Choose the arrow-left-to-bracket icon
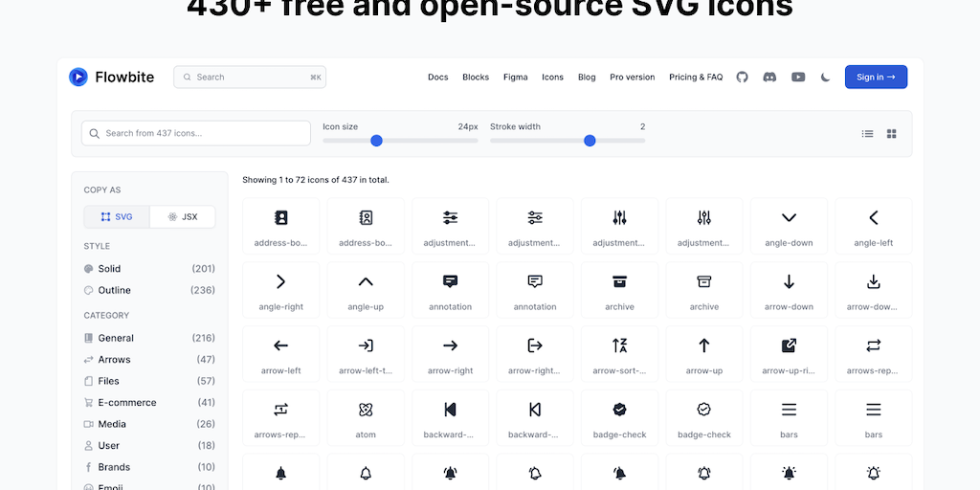980x490 pixels. point(366,354)
